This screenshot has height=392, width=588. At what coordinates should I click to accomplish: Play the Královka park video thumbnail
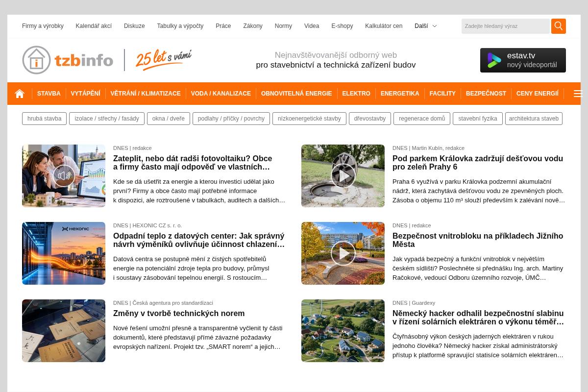[x=343, y=176]
